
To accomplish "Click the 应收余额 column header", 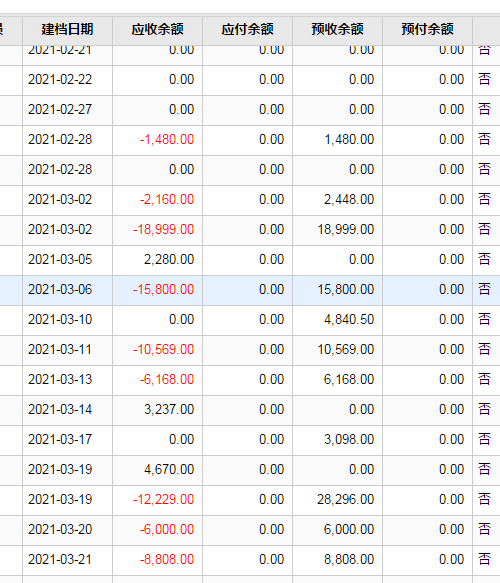I will [157, 29].
